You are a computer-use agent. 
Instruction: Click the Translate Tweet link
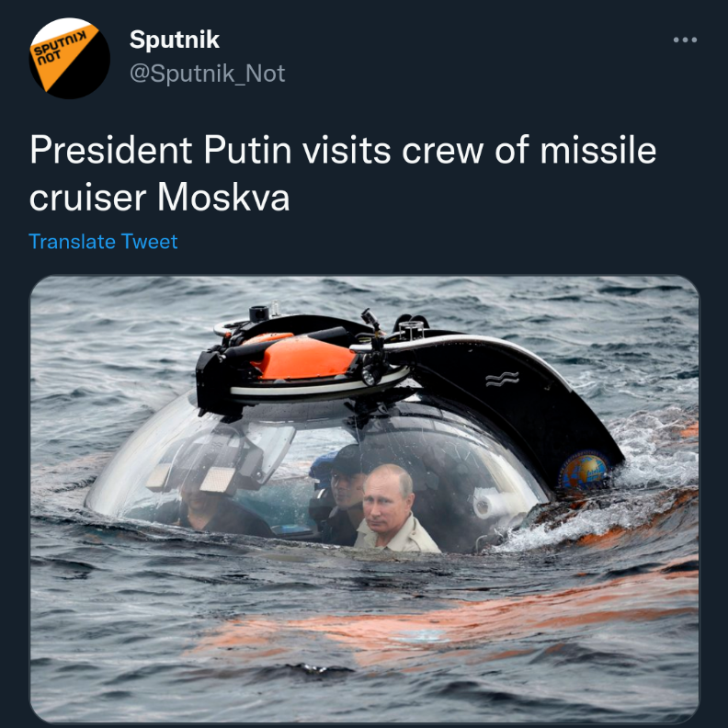coord(103,242)
